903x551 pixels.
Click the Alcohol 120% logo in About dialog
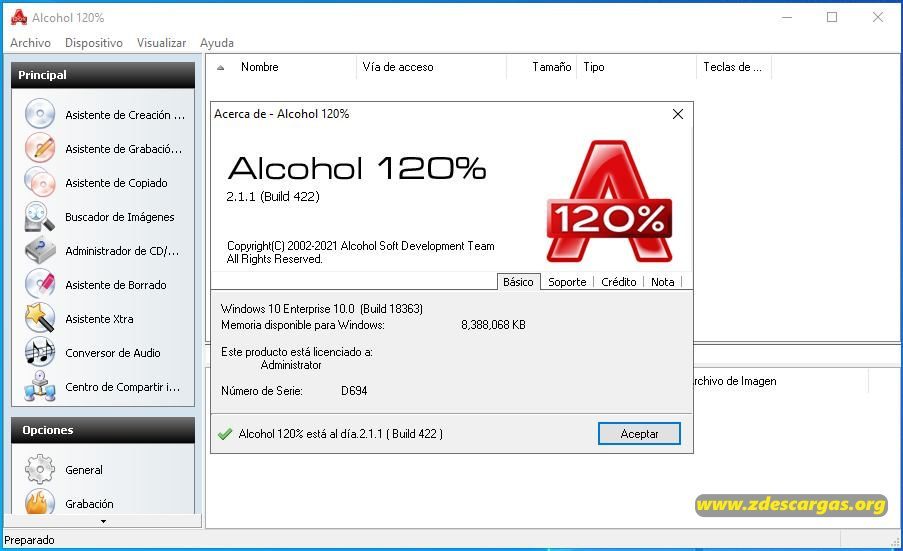tap(609, 202)
